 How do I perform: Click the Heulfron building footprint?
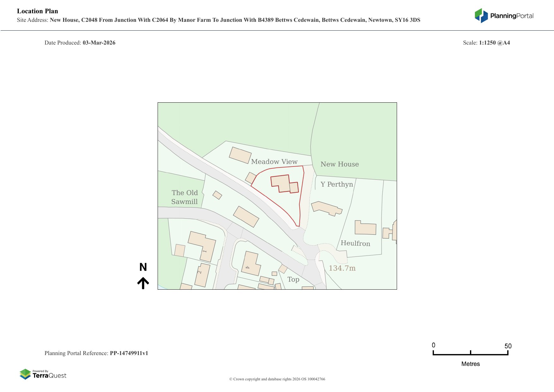[x=365, y=228]
